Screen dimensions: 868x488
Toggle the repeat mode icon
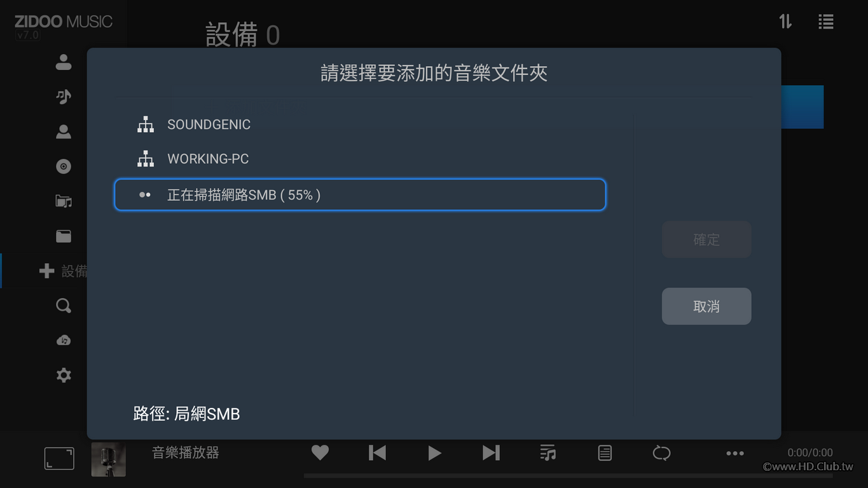click(661, 452)
